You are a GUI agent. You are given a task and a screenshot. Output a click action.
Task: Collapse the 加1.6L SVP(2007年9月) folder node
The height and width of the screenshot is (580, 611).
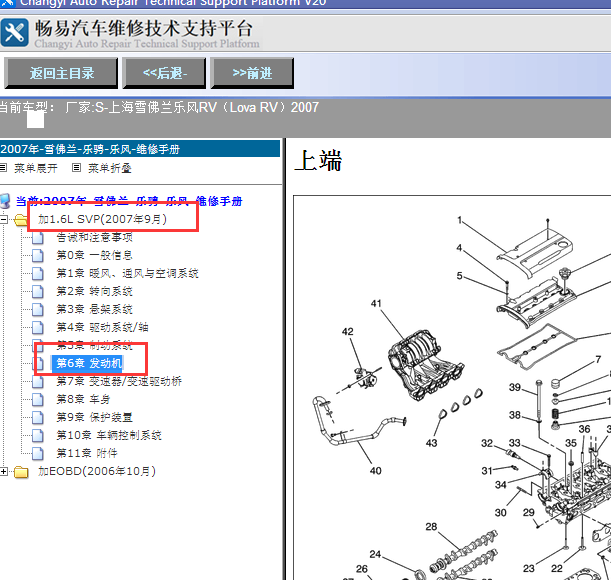(4, 219)
